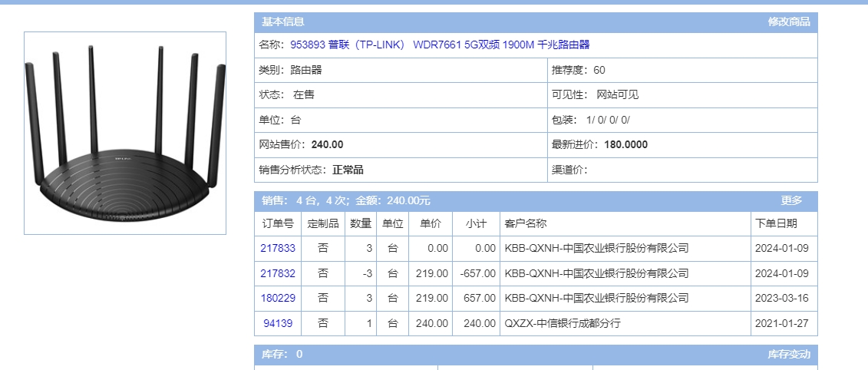
Task: Click the 渠道价 field
Action: click(682, 170)
